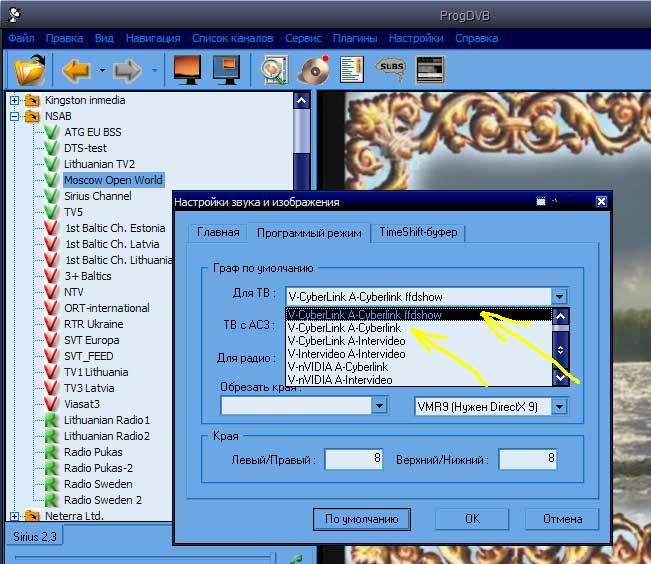The image size is (651, 564).
Task: Open the Обрезать края dropdown
Action: [379, 406]
